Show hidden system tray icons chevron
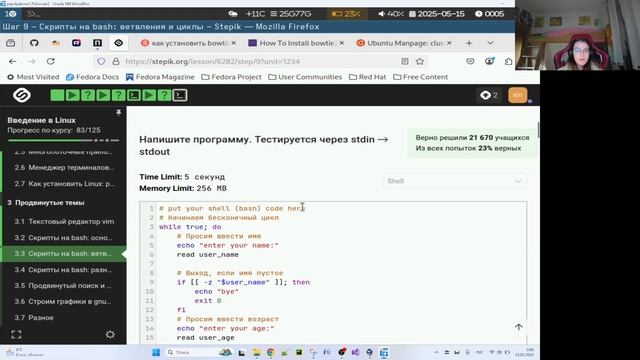Screen dimensions: 640x360 pyautogui.click(x=436, y=352)
